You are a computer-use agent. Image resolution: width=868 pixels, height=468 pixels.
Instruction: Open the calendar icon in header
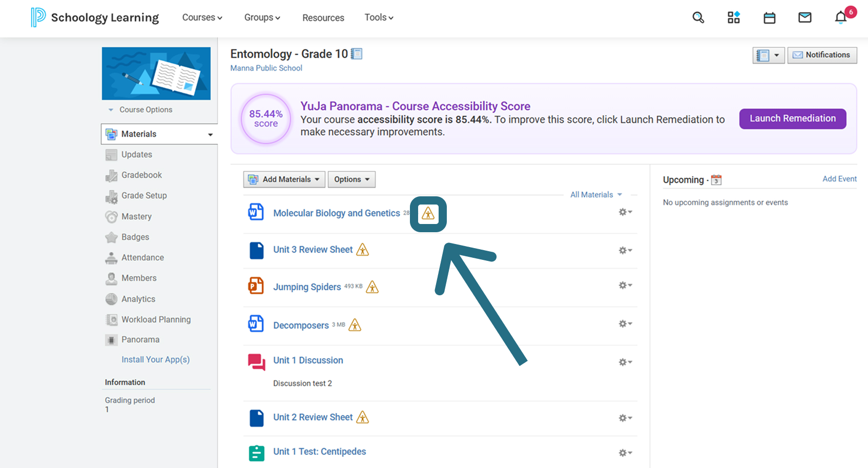pos(770,18)
